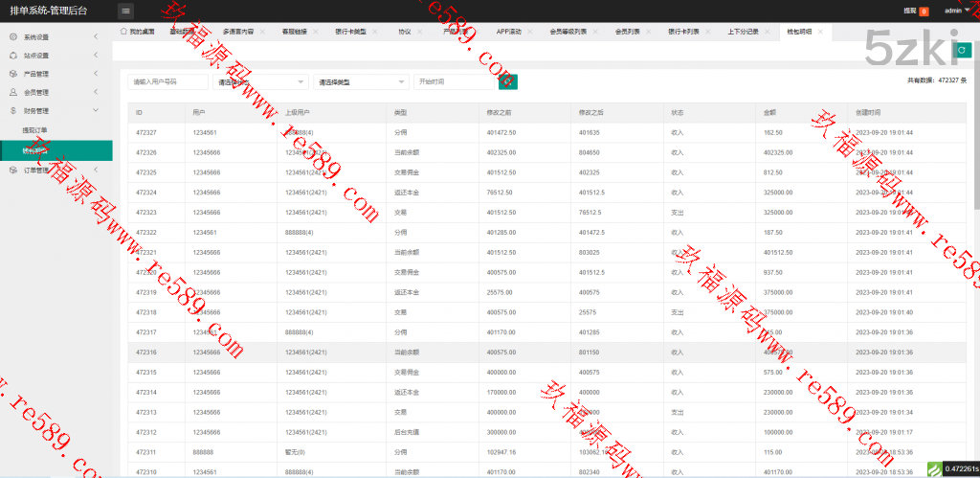Viewport: 980px width, 478px height.
Task: Open the 提现订单 submenu item
Action: click(x=35, y=130)
